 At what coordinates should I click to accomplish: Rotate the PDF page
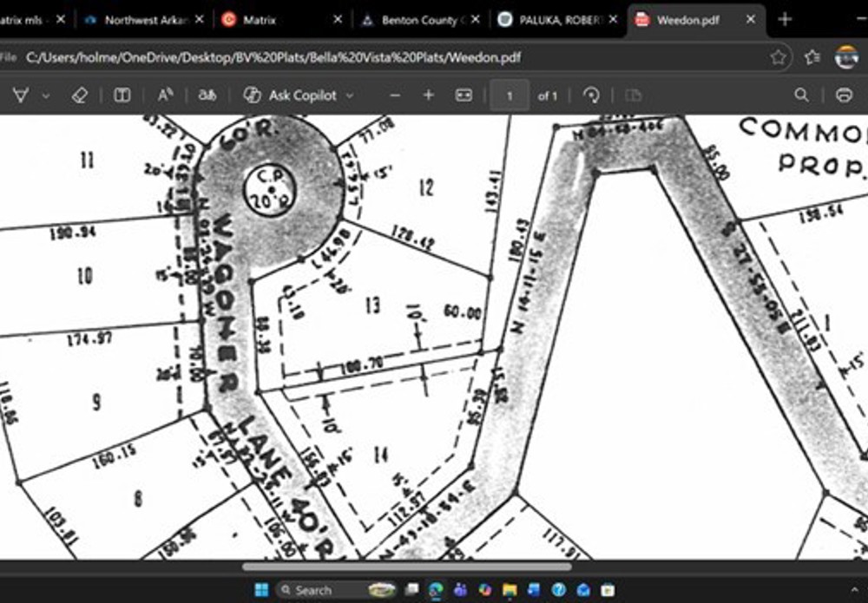[592, 95]
